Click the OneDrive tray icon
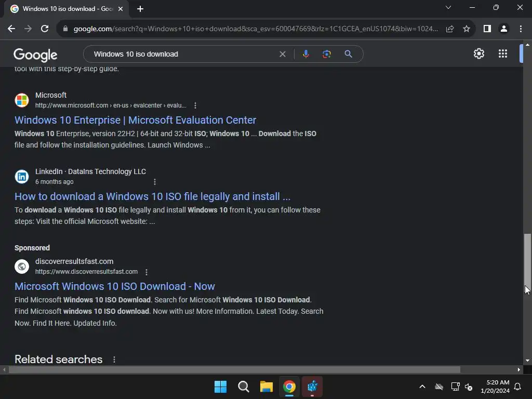This screenshot has width=532, height=399. 439,387
